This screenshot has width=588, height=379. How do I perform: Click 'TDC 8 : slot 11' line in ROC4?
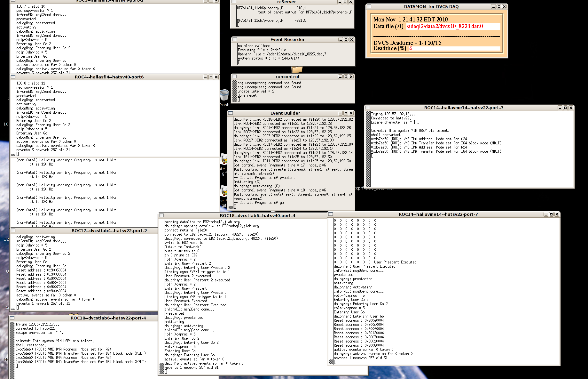pos(31,83)
